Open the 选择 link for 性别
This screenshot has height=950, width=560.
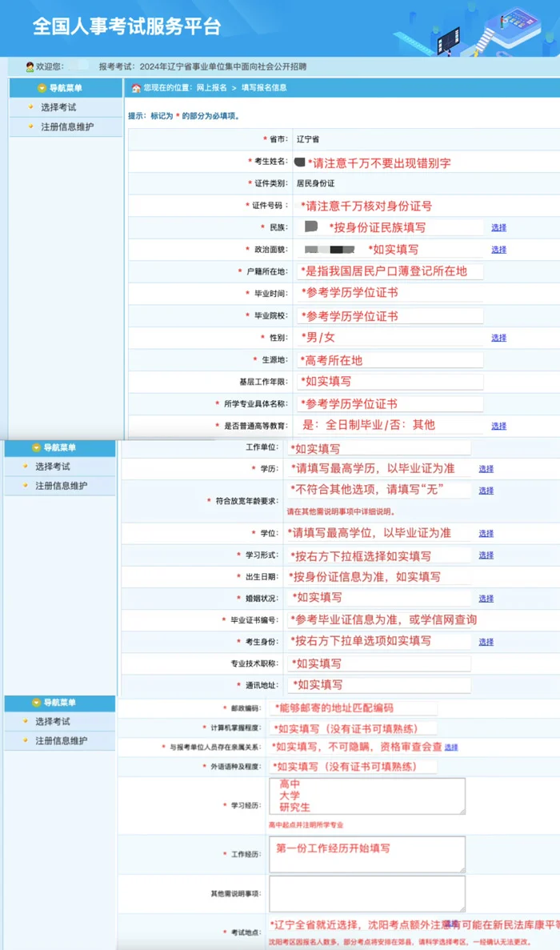pos(499,338)
